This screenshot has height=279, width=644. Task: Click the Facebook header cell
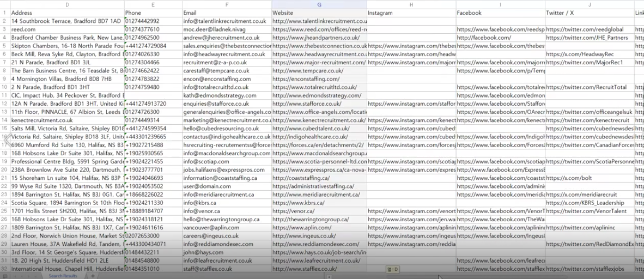(x=500, y=13)
